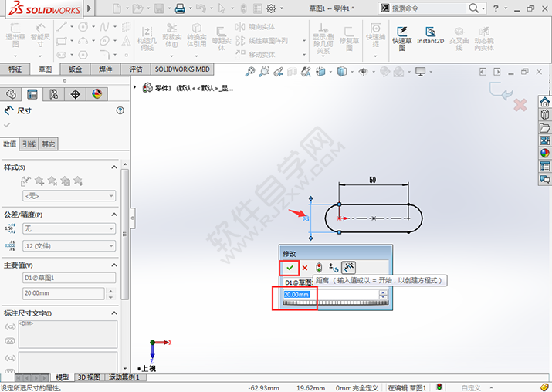This screenshot has width=552, height=392.
Task: Open the DimXpertManager tab icon
Action: point(76,94)
